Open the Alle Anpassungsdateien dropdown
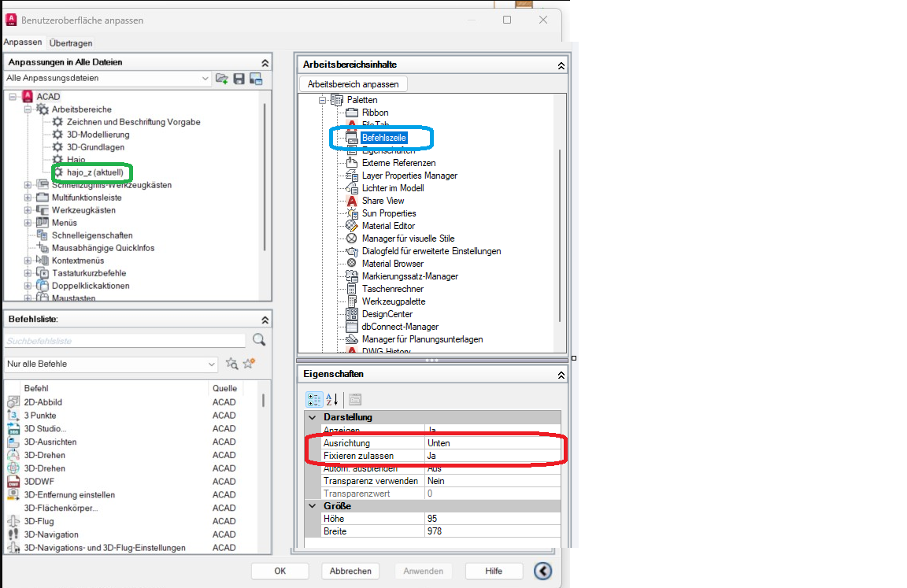Viewport: 907px width, 588px height. click(205, 78)
